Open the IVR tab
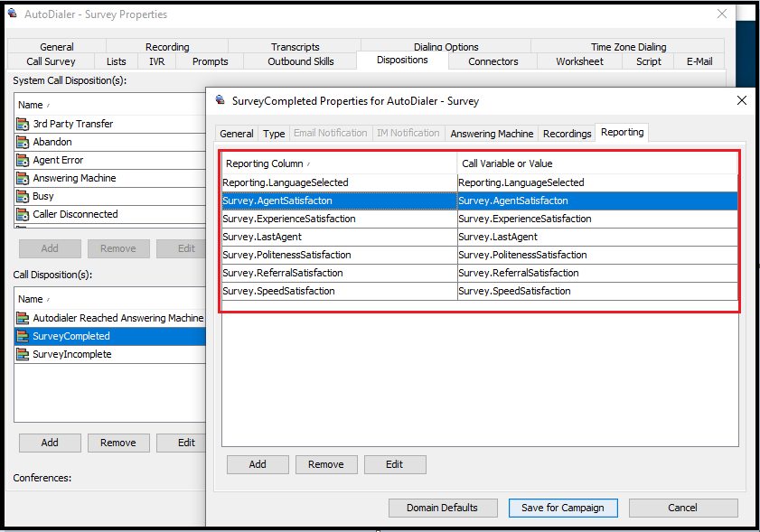This screenshot has height=532, width=760. coord(156,61)
